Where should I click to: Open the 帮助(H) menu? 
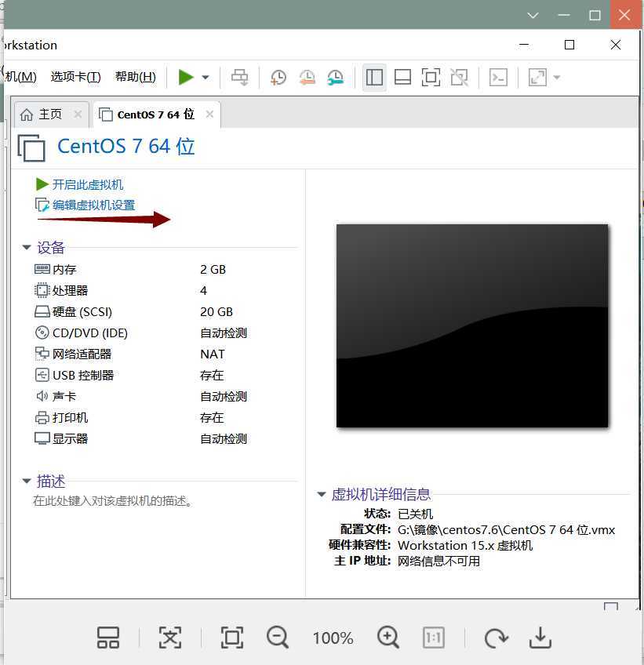[x=136, y=77]
